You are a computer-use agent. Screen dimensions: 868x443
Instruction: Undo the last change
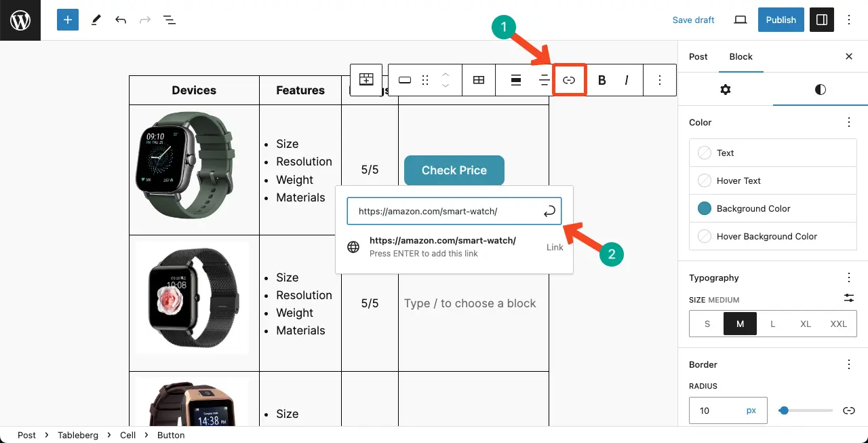(121, 20)
